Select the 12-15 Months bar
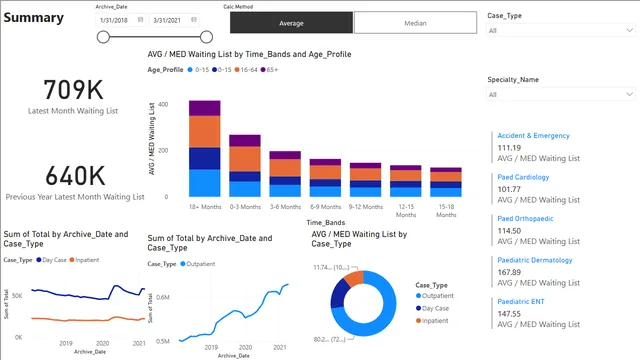This screenshot has height=360, width=640. pos(406,181)
